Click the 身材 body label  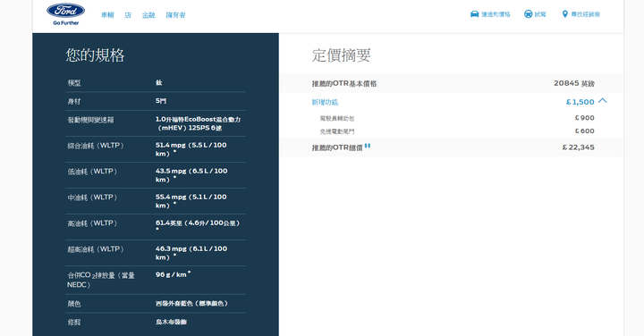tap(74, 101)
